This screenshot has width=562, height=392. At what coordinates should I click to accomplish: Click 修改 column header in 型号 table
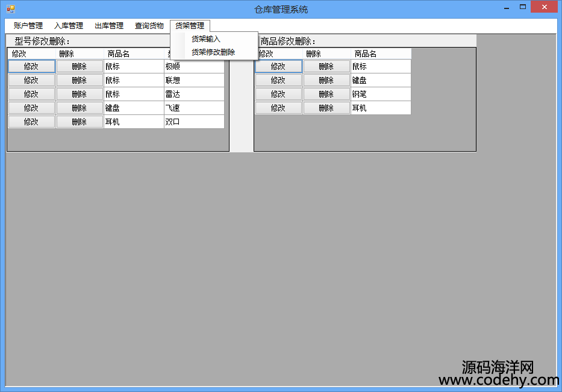click(x=31, y=54)
